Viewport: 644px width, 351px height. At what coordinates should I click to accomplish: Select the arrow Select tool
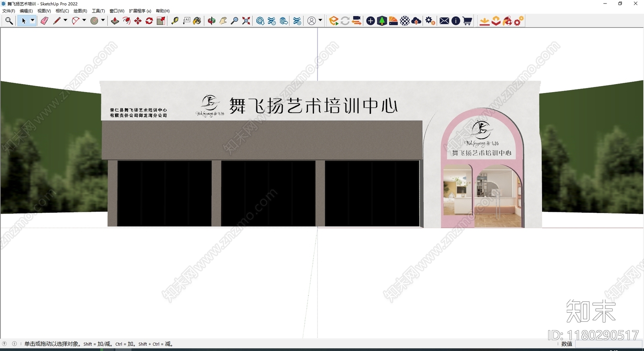pyautogui.click(x=24, y=21)
